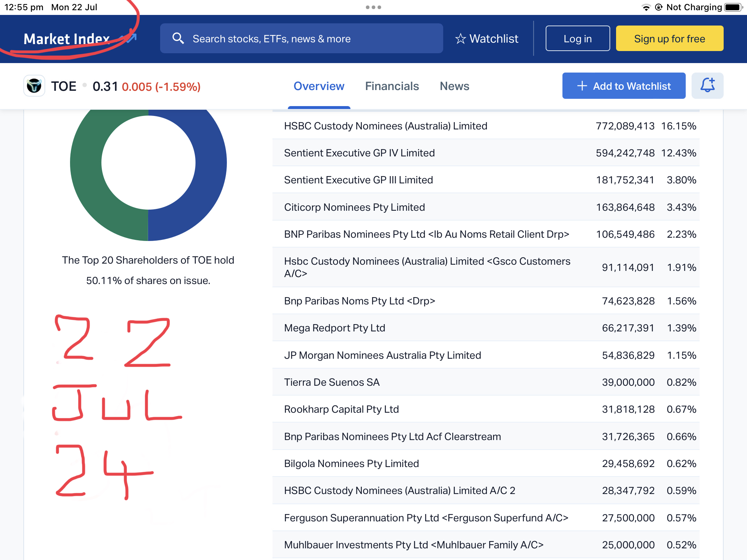Viewport: 747px width, 560px height.
Task: Select Sentient Executive GP III Limited row
Action: point(486,180)
